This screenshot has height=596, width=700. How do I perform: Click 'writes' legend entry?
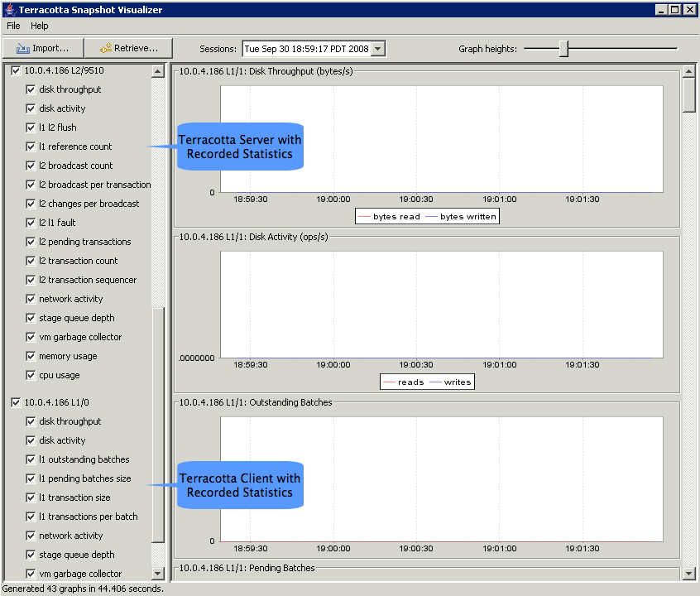coord(450,382)
